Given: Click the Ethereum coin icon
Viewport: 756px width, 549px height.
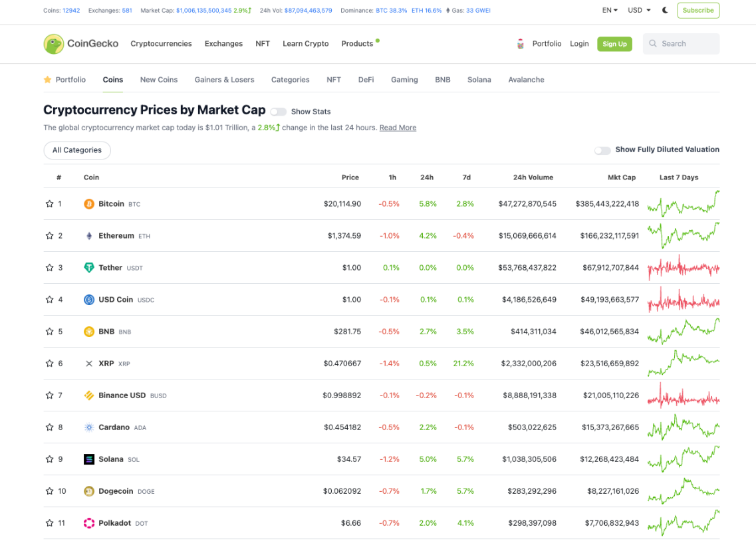Looking at the screenshot, I should coord(89,236).
